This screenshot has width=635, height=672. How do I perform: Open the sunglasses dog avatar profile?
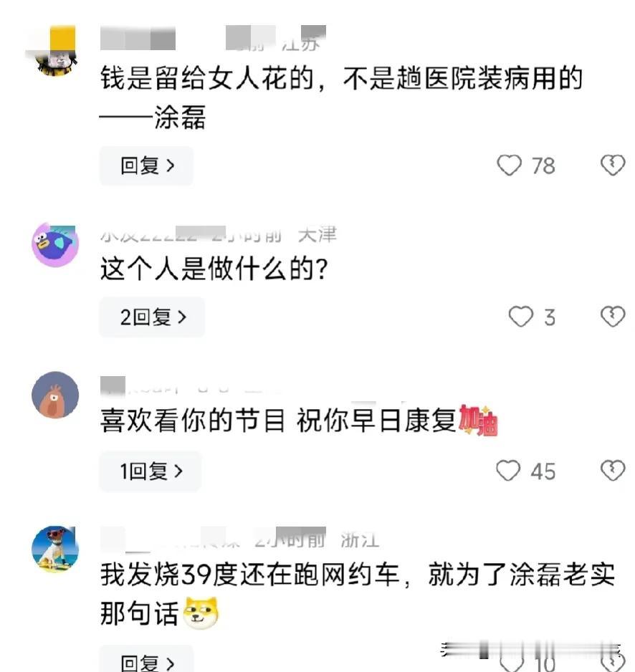click(x=55, y=549)
